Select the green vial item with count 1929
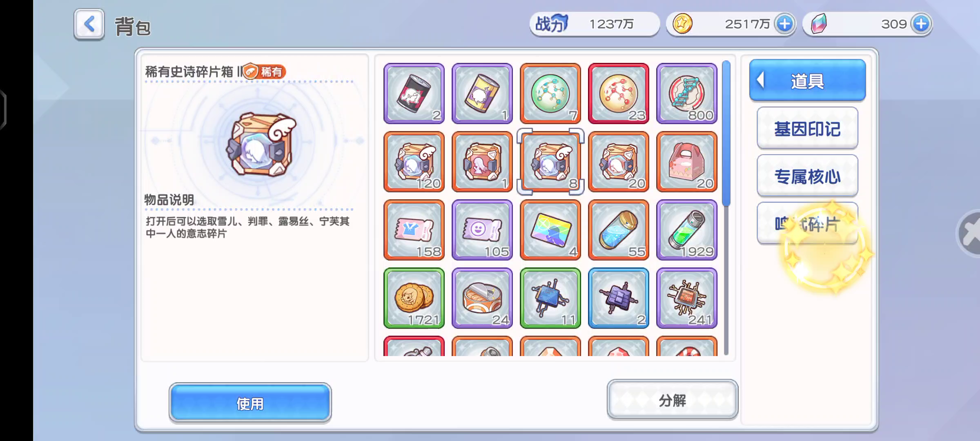This screenshot has width=980, height=441. point(687,230)
